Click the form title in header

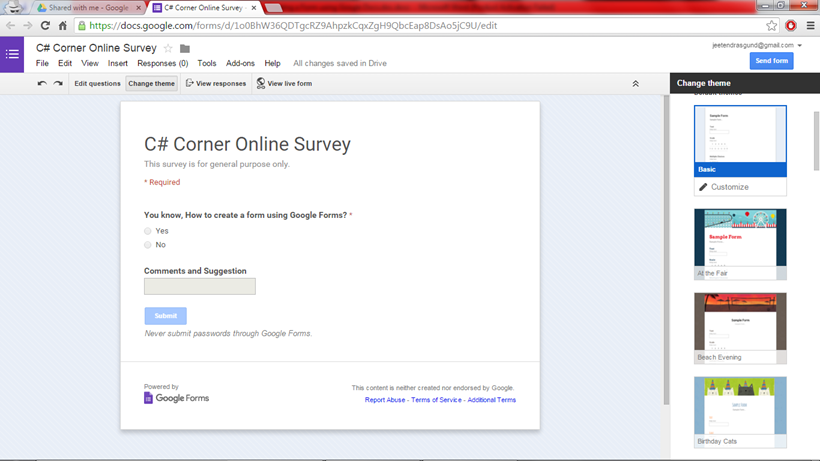tap(96, 48)
